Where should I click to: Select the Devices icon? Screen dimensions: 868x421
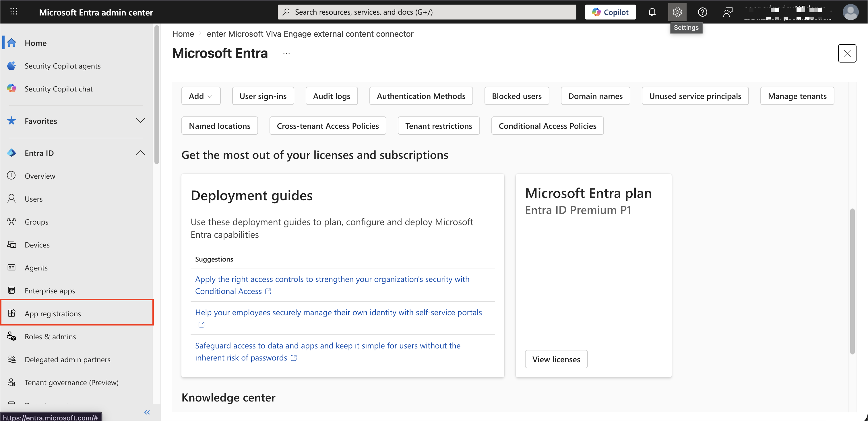coord(11,244)
